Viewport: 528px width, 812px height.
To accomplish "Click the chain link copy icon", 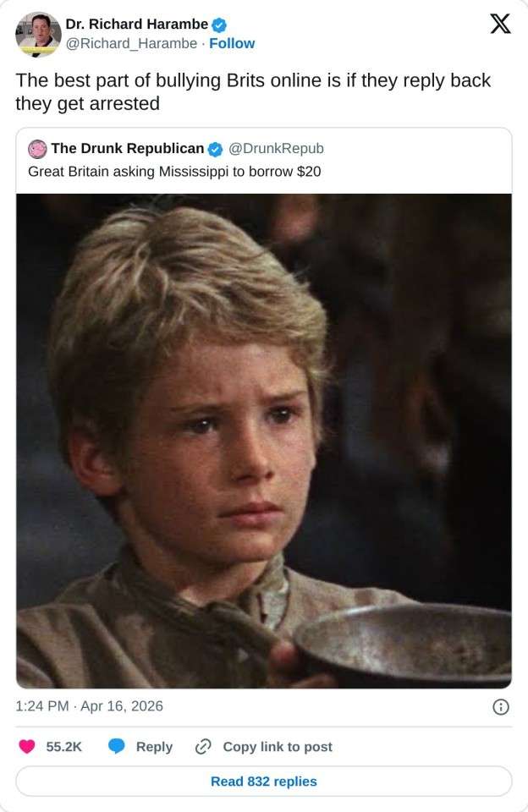I will pos(202,746).
